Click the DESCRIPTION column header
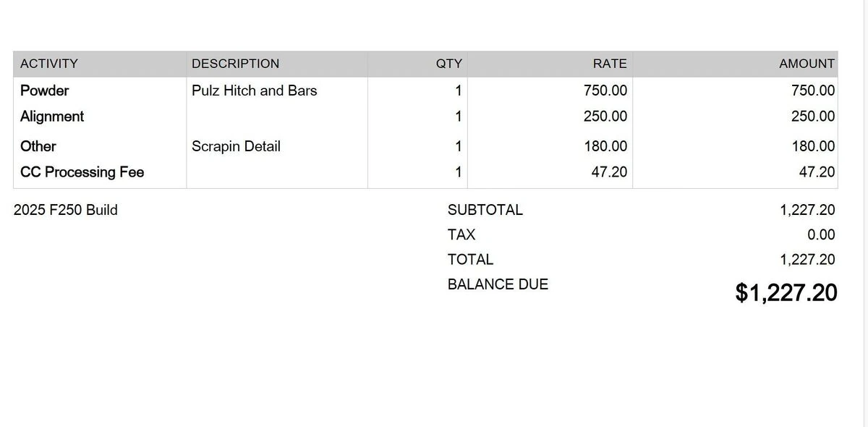Image resolution: width=868 pixels, height=427 pixels. (x=235, y=64)
